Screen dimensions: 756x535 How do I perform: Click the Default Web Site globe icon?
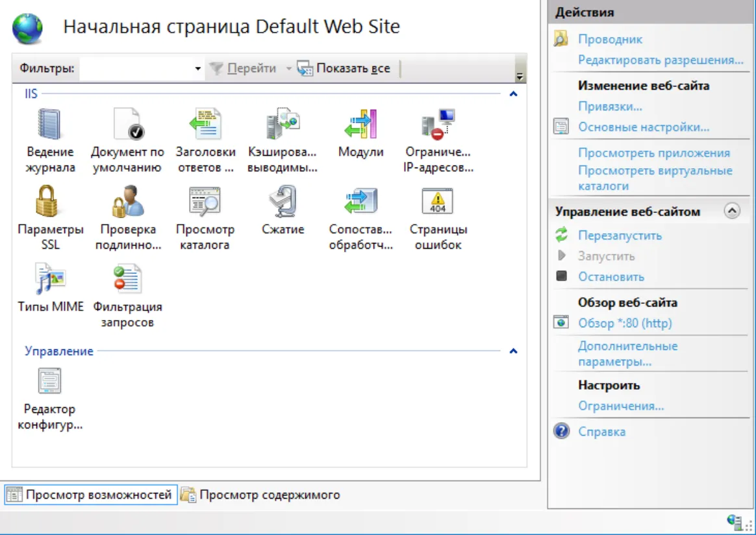[27, 29]
